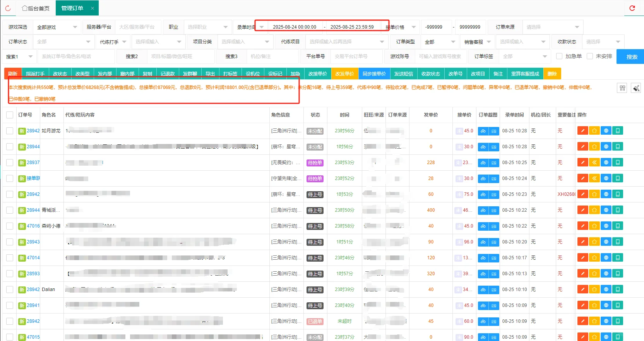Tick the select-all checkbox in table header
644x341 pixels.
(x=10, y=115)
